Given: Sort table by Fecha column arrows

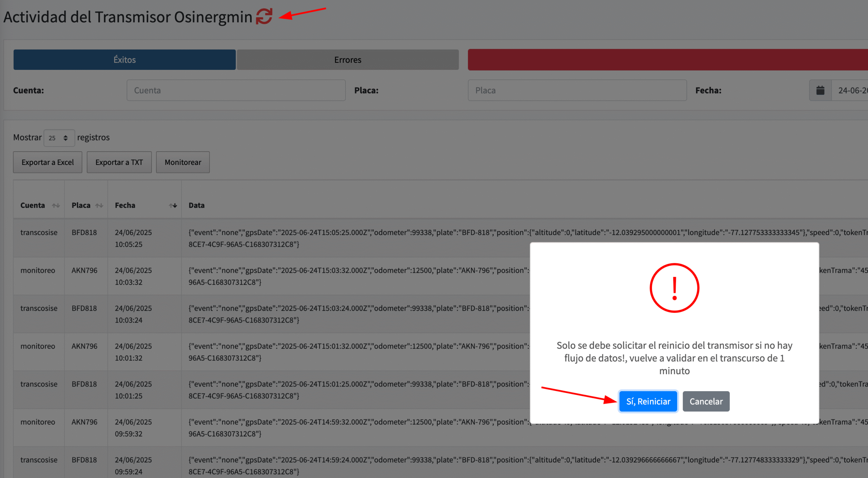Looking at the screenshot, I should pos(173,205).
